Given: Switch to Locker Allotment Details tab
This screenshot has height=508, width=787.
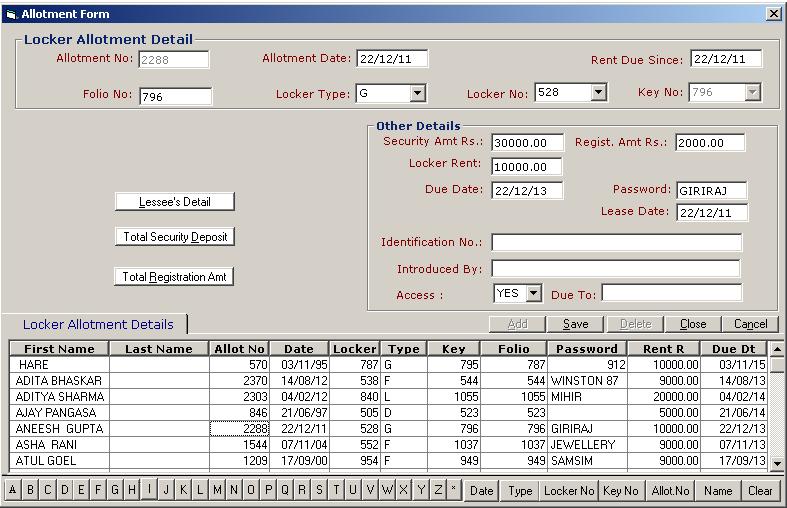Looking at the screenshot, I should (x=98, y=324).
